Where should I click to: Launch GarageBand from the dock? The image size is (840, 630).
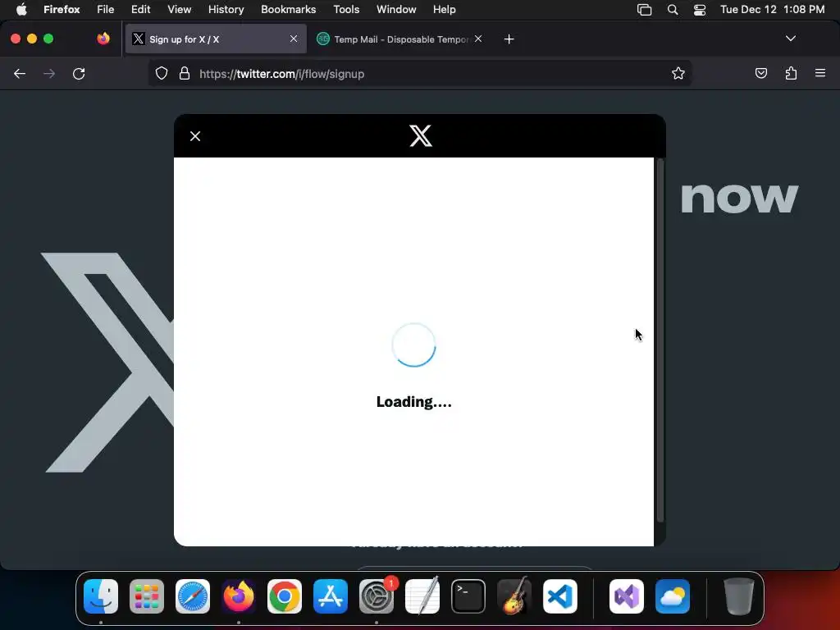514,596
